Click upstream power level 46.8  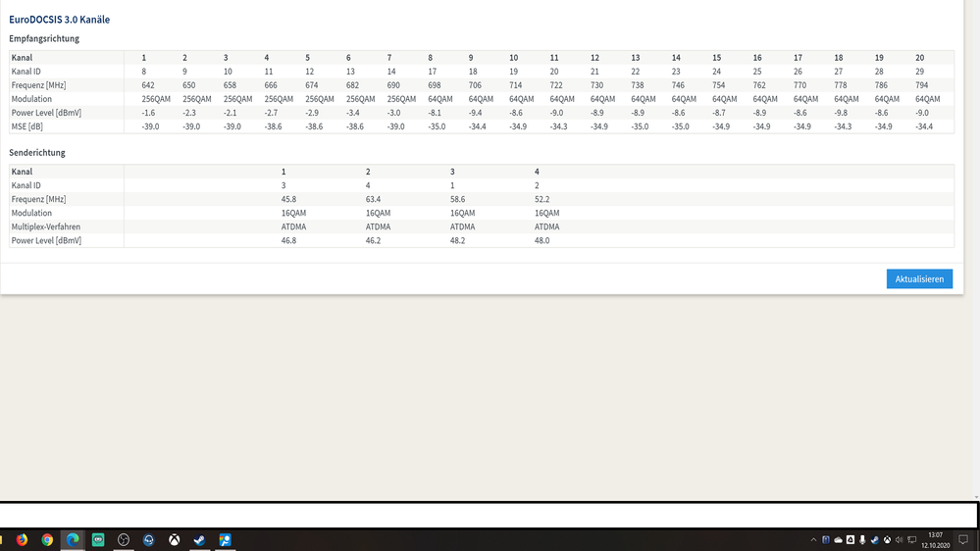(288, 240)
